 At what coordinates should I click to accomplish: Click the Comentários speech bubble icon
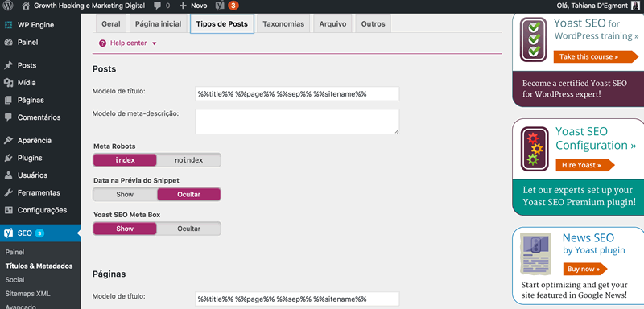coord(8,117)
